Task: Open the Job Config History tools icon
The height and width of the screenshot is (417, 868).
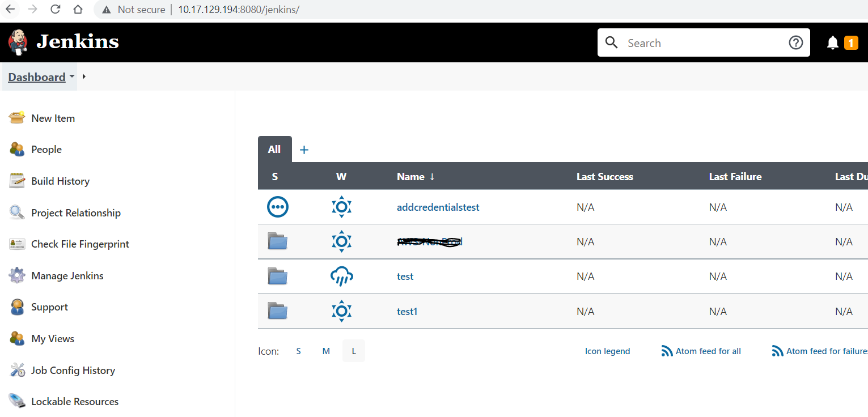Action: [x=17, y=370]
